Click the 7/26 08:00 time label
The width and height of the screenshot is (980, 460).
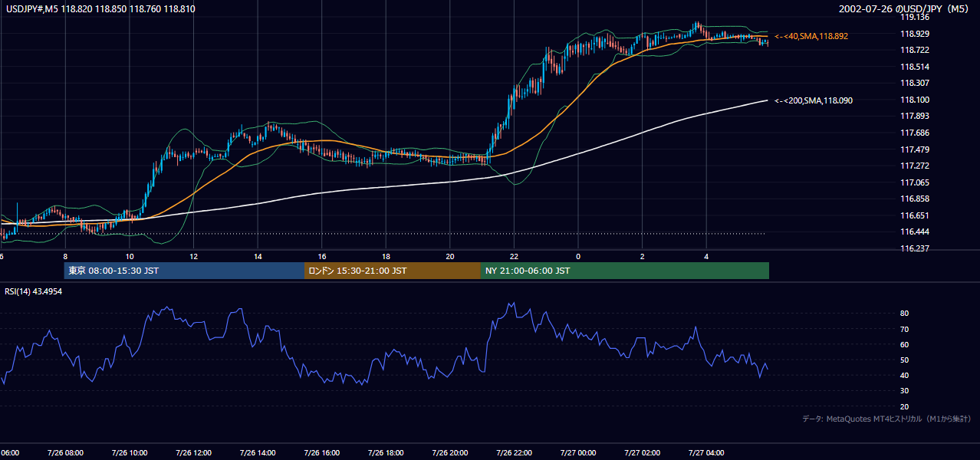coord(65,453)
